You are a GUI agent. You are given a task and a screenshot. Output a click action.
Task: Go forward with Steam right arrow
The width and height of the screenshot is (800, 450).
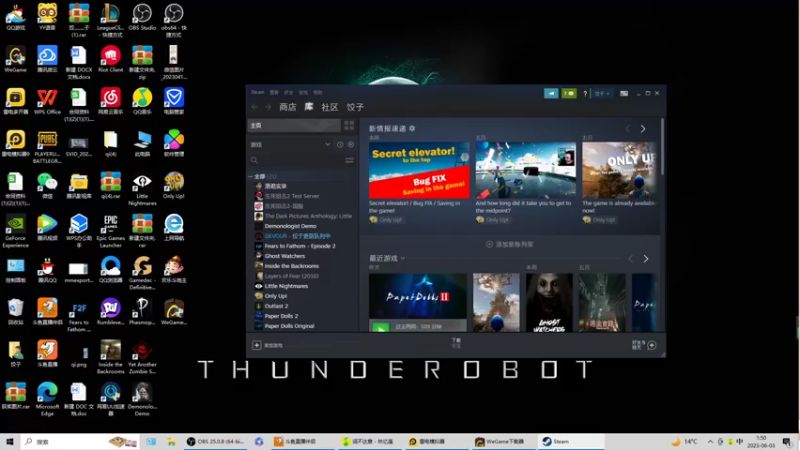click(x=268, y=107)
